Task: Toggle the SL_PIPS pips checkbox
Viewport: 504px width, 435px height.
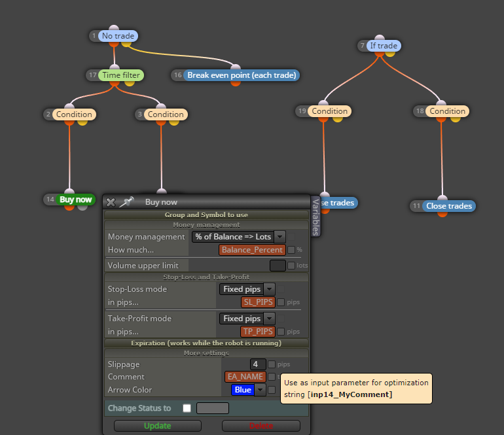Action: [x=281, y=302]
